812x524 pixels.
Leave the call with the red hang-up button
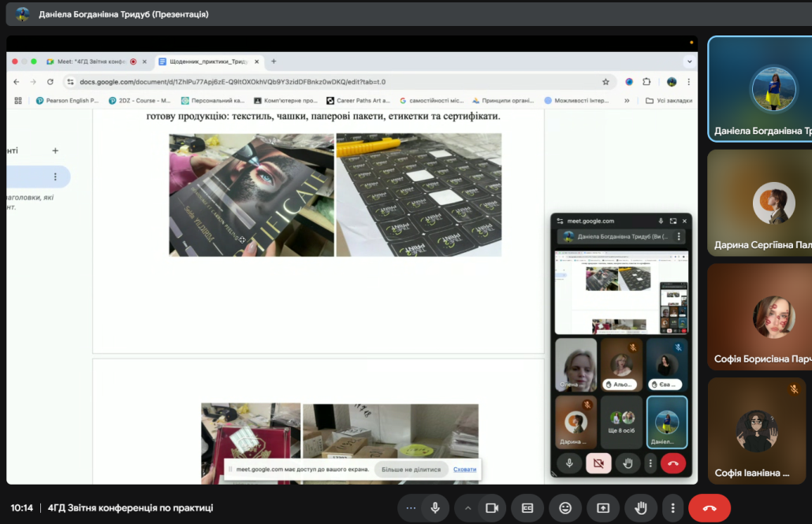pos(709,508)
